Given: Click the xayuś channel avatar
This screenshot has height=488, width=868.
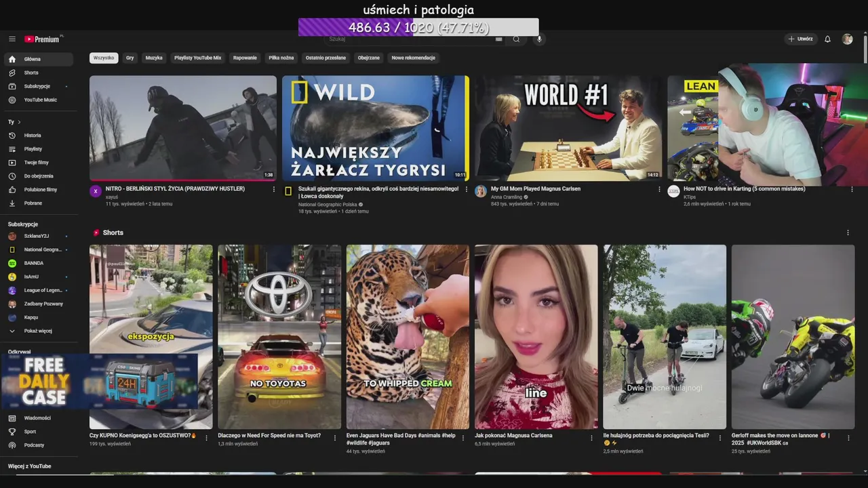Looking at the screenshot, I should click(x=96, y=192).
